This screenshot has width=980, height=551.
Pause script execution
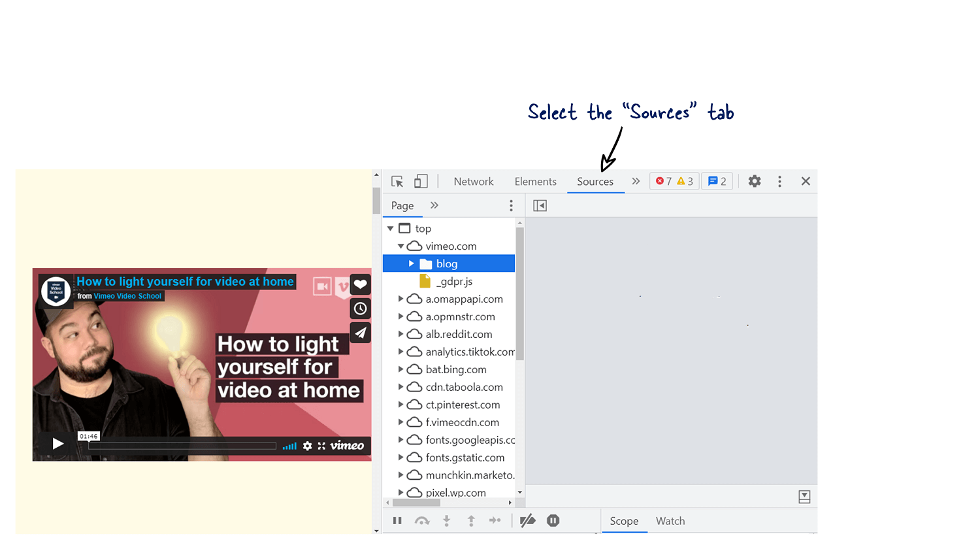point(397,521)
